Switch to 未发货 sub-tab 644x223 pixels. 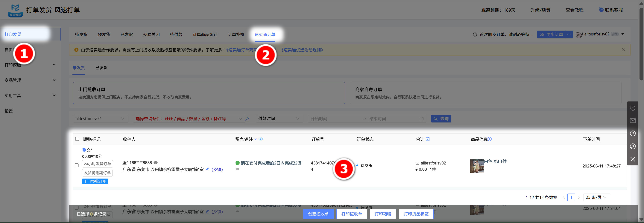coord(79,68)
